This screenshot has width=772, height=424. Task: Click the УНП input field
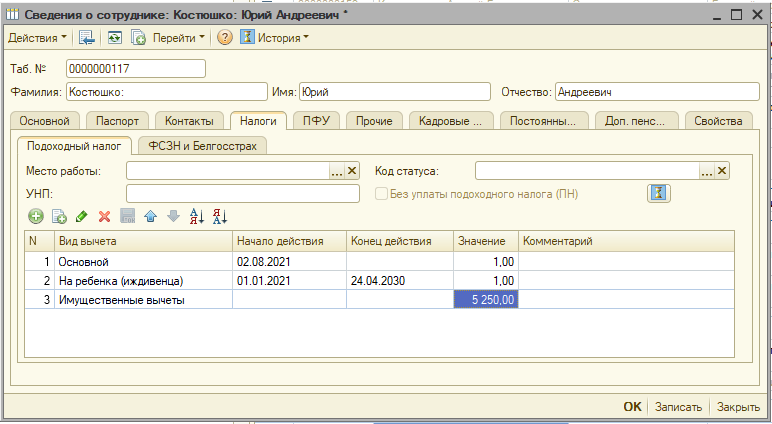point(242,194)
